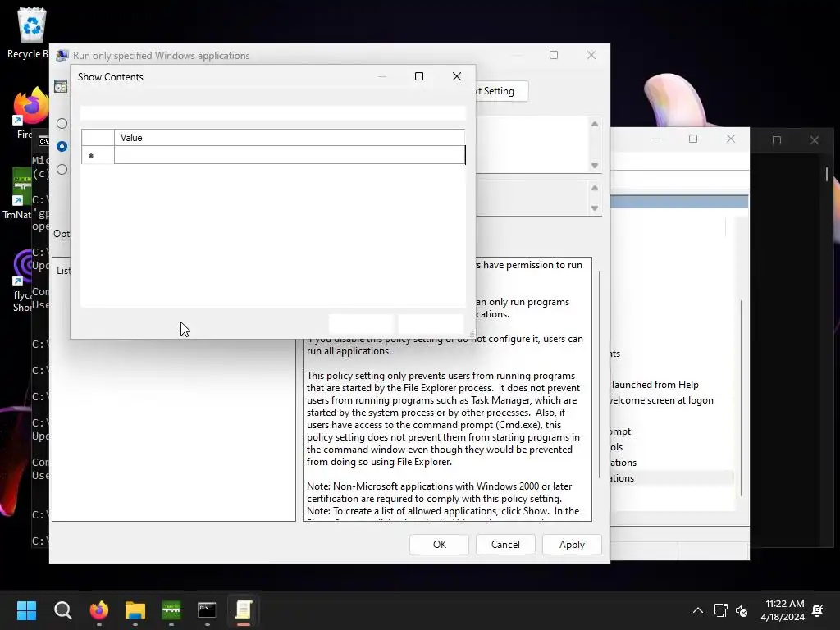This screenshot has height=630, width=840.
Task: Open network status tray icon
Action: tap(720, 610)
